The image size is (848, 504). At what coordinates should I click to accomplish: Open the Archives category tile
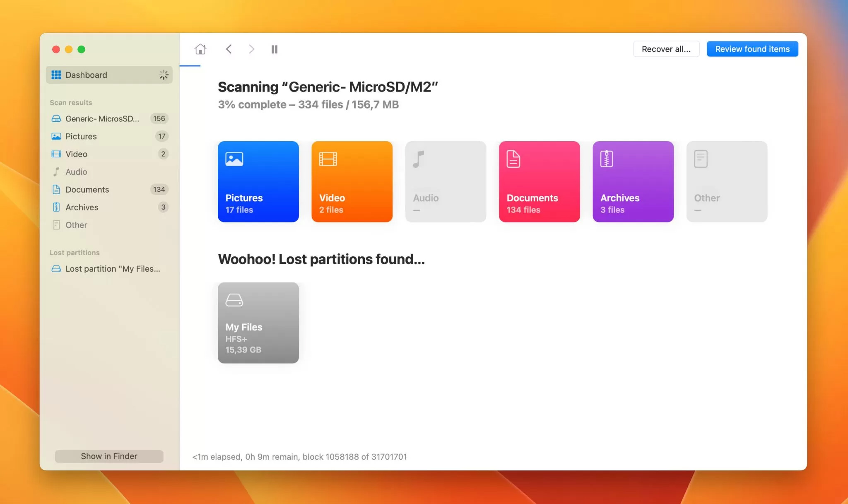pos(633,182)
